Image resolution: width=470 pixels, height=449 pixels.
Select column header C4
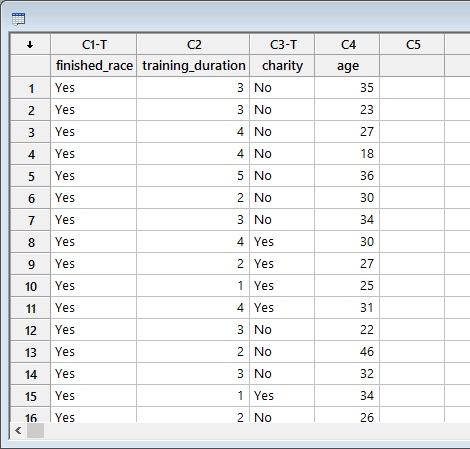tap(347, 44)
